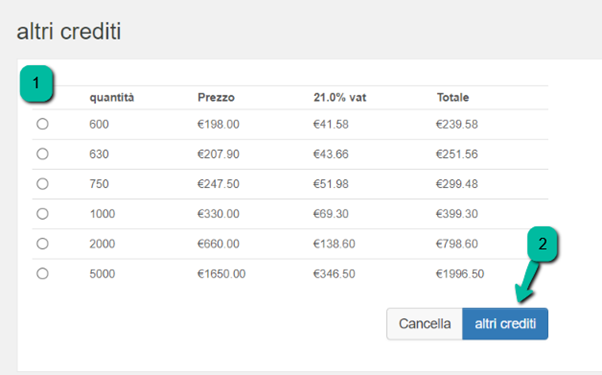Click the green step 2 badge
The image size is (602, 375).
[x=542, y=244]
